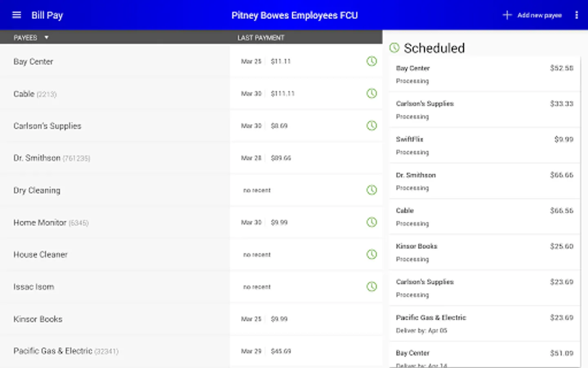Click the plus icon to add payee
Viewport: 588px width, 368px height.
[507, 15]
